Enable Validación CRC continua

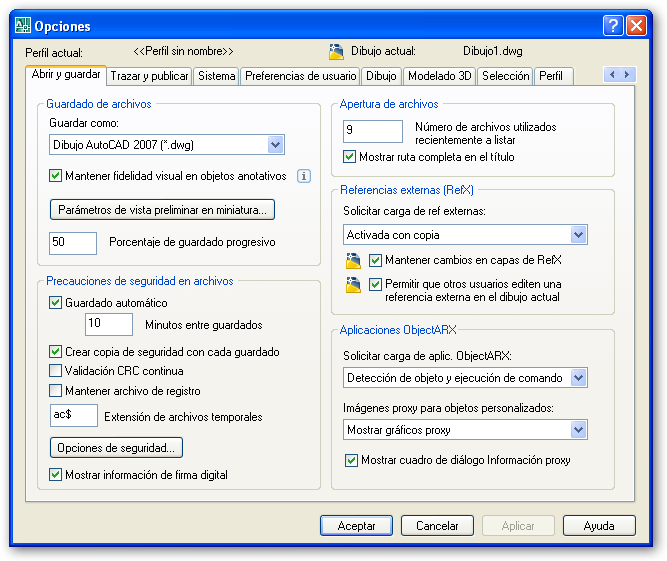coord(55,370)
